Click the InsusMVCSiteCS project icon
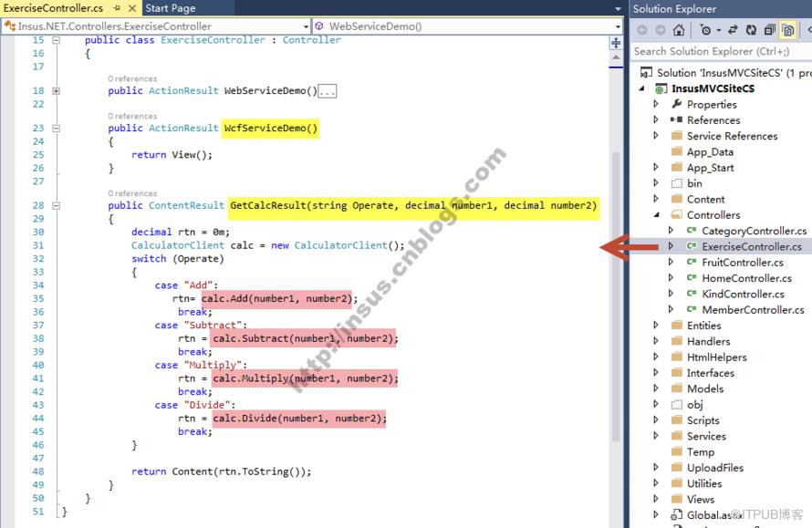 (661, 88)
